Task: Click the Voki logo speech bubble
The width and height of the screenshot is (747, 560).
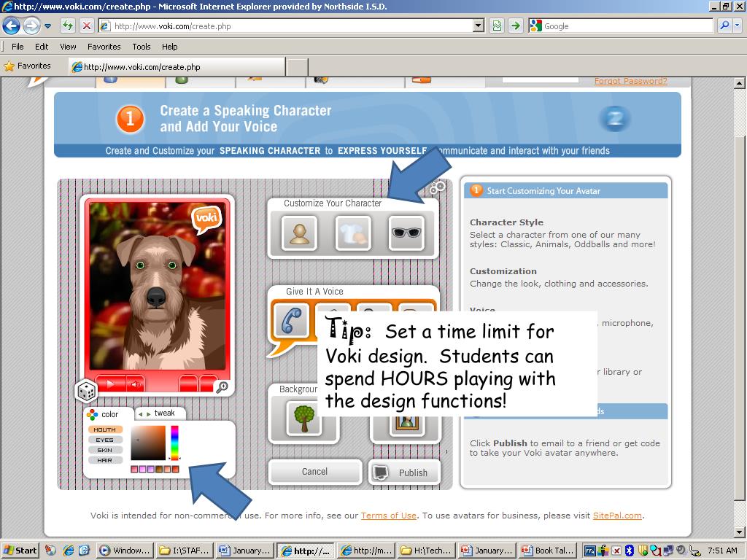Action: (206, 219)
